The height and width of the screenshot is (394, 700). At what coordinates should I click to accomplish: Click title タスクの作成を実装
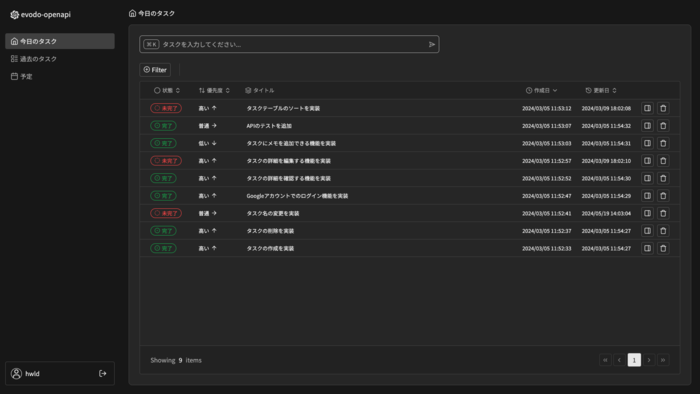270,249
